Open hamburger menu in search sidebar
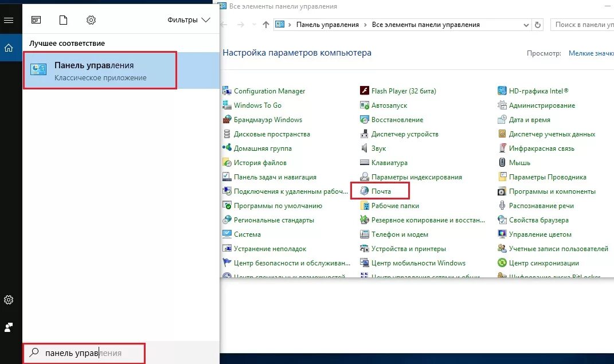The width and height of the screenshot is (614, 364). pos(9,20)
